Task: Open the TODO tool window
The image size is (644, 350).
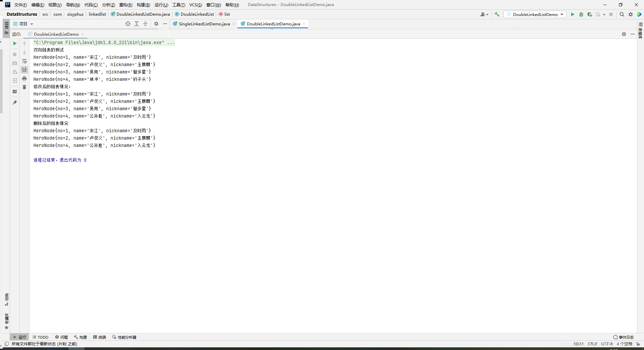Action: click(40, 337)
